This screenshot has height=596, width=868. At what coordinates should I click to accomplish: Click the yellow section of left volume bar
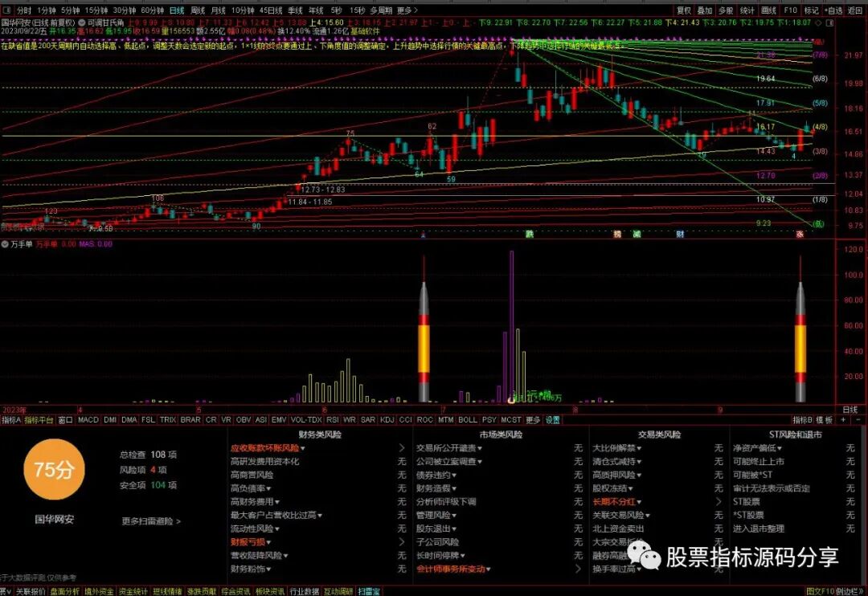point(424,349)
